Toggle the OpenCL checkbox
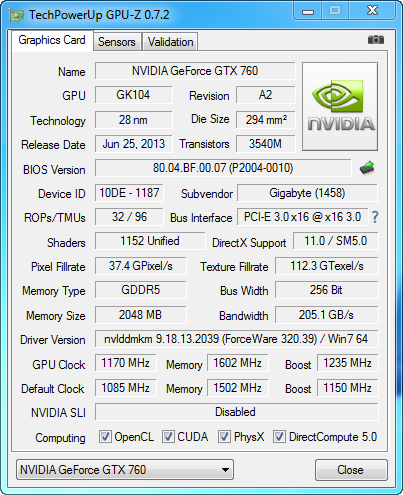 click(x=105, y=437)
